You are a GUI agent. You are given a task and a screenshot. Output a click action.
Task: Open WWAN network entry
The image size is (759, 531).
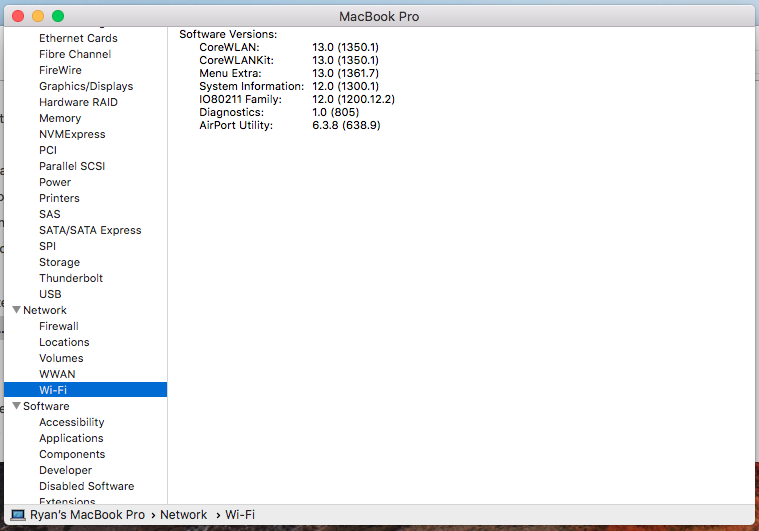57,374
